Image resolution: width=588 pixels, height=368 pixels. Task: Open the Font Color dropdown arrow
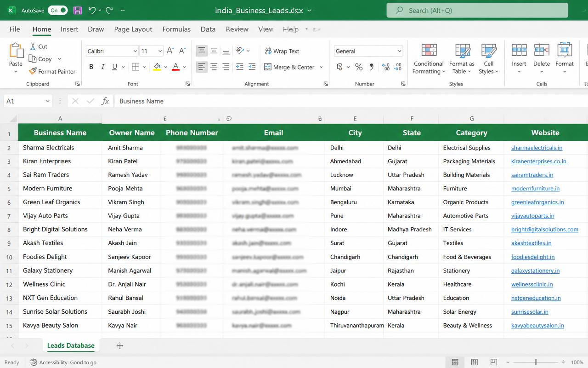click(184, 67)
